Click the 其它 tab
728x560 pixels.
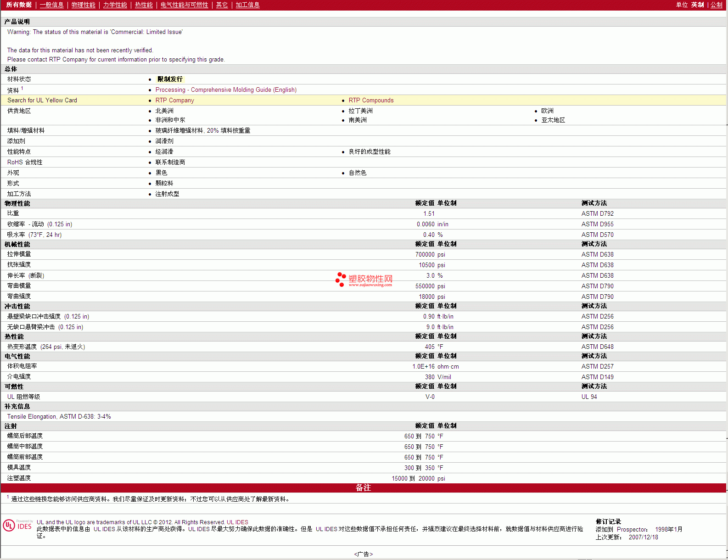tap(222, 5)
